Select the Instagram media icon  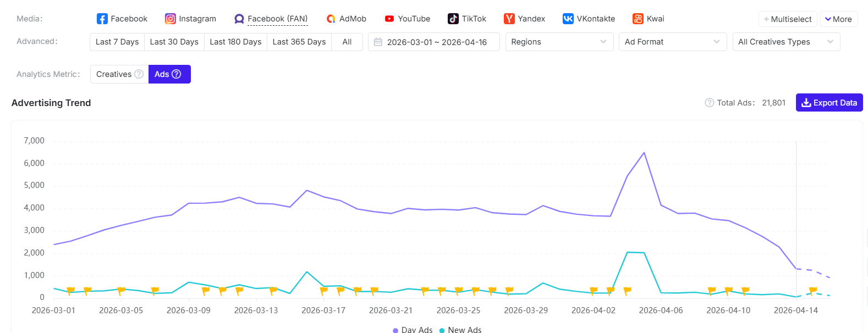point(171,19)
